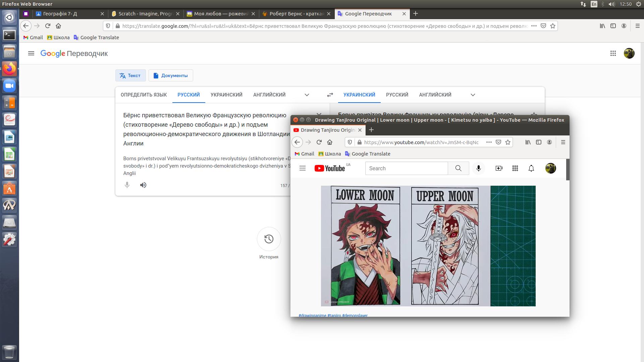This screenshot has height=362, width=644.
Task: Expand target language list chevron
Action: (473, 95)
